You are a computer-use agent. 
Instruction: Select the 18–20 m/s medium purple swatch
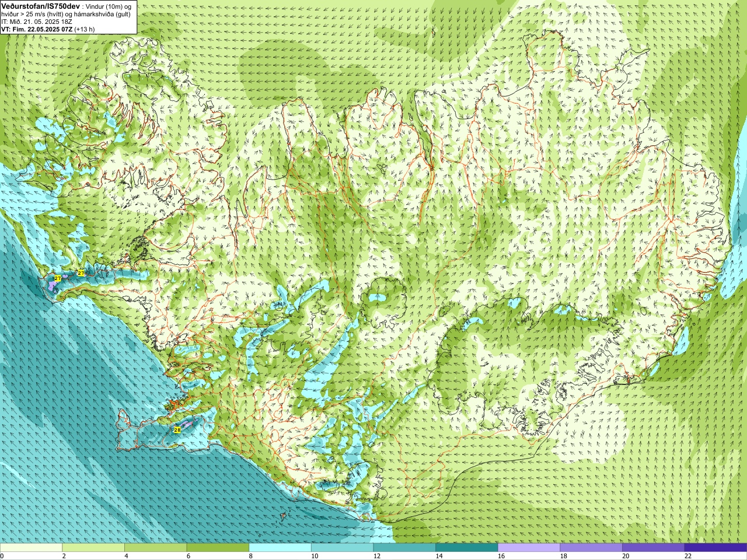coord(591,548)
